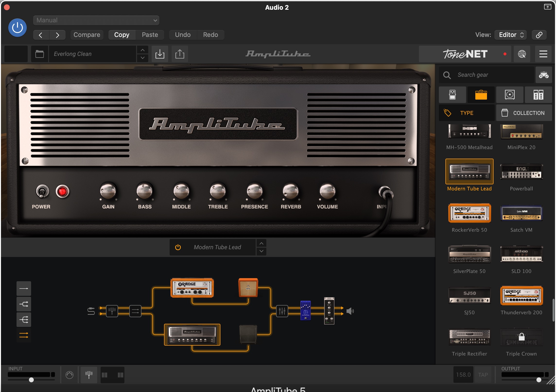Click the save preset download icon
556x392 pixels.
pos(160,54)
